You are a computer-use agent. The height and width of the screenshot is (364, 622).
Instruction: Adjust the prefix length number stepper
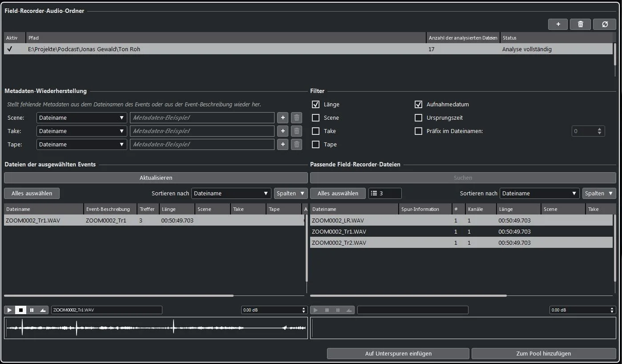[599, 131]
